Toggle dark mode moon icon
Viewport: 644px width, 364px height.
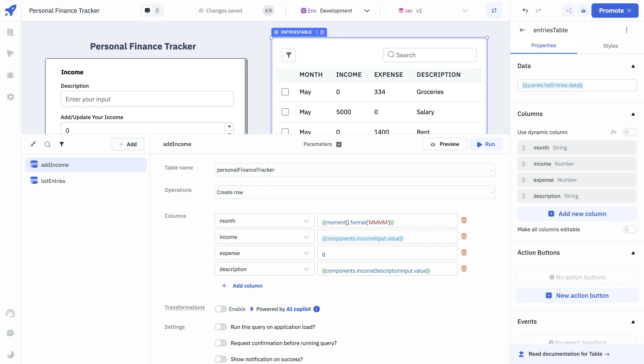(x=10, y=355)
